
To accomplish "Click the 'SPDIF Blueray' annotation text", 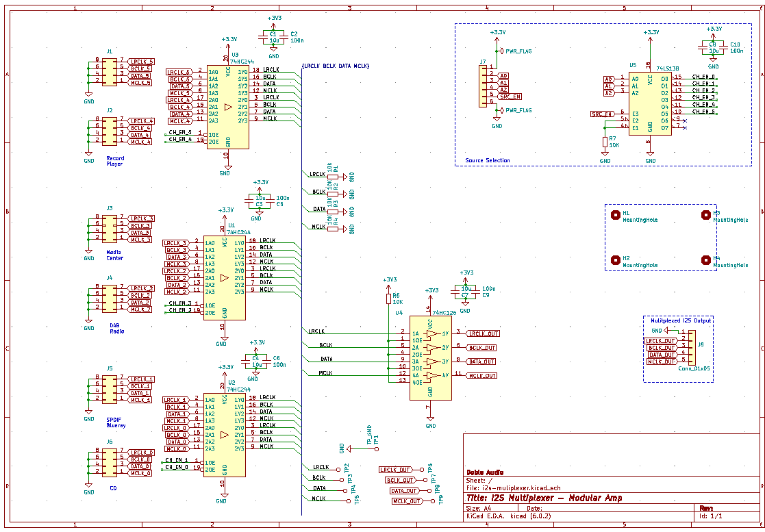I will tap(116, 422).
